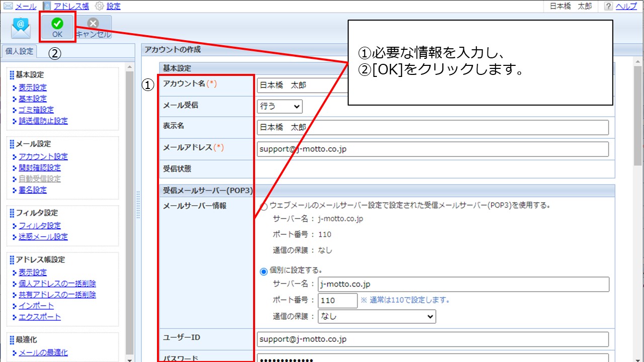This screenshot has width=644, height=362.
Task: Open アカウント設定 in sidebar
Action: (43, 157)
